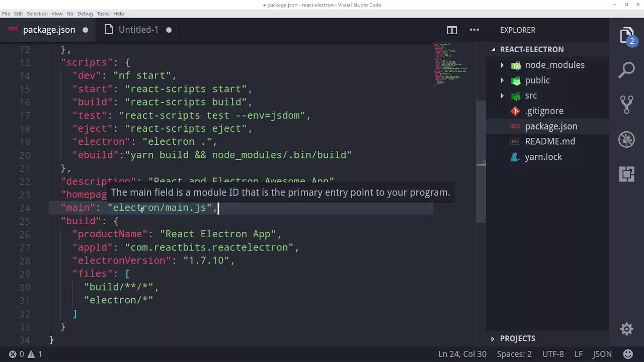Click "electronVersion" key on line 28
644x362 pixels.
[122, 260]
